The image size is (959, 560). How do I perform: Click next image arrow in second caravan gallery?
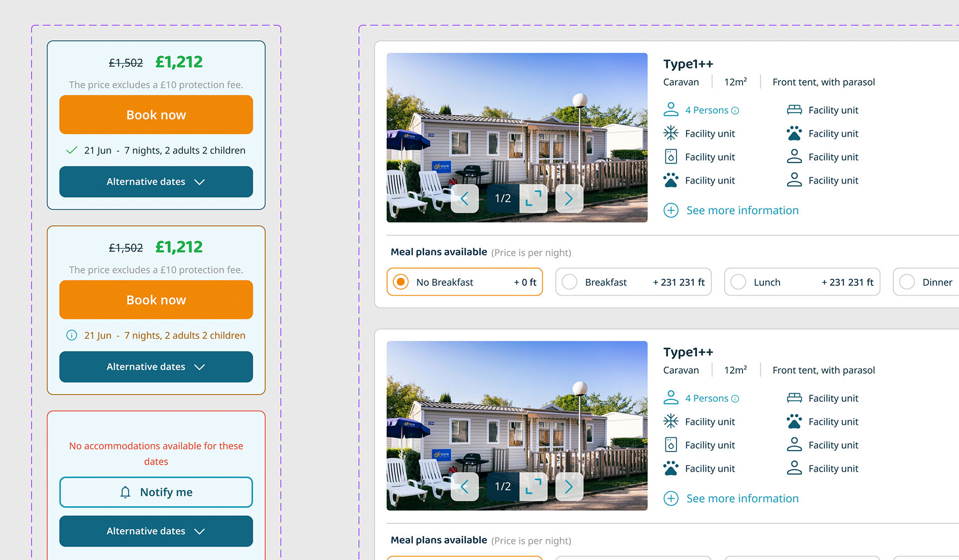tap(569, 487)
